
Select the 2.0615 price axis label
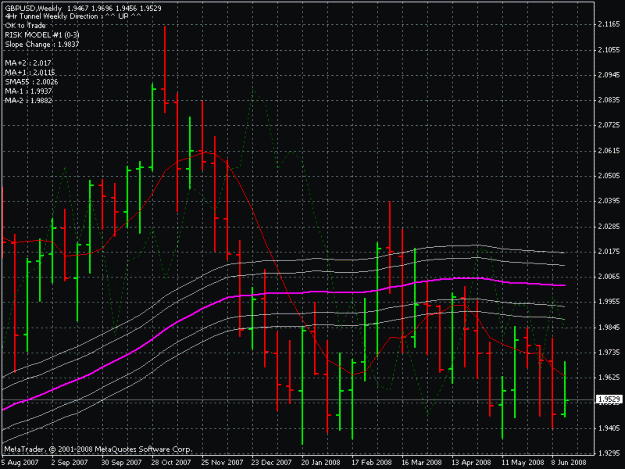(x=609, y=151)
